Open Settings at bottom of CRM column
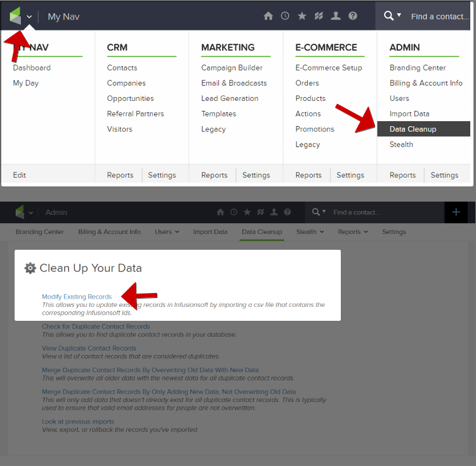 (162, 175)
